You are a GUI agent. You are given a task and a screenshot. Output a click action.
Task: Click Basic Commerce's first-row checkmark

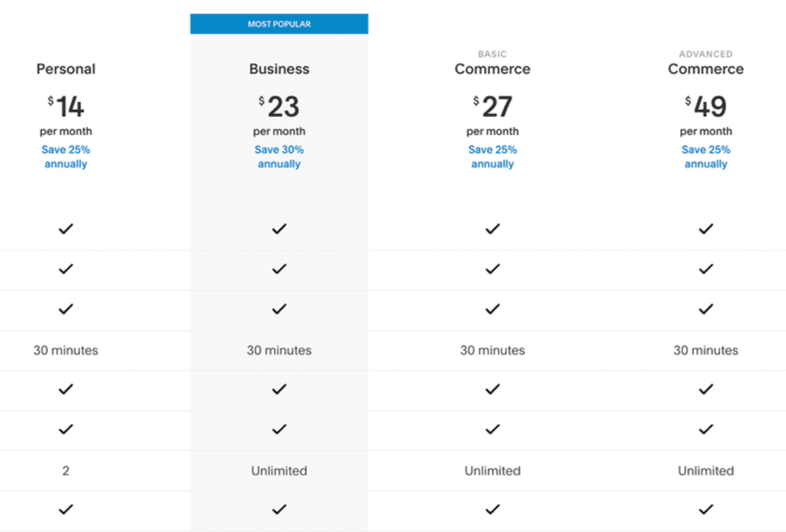click(493, 229)
